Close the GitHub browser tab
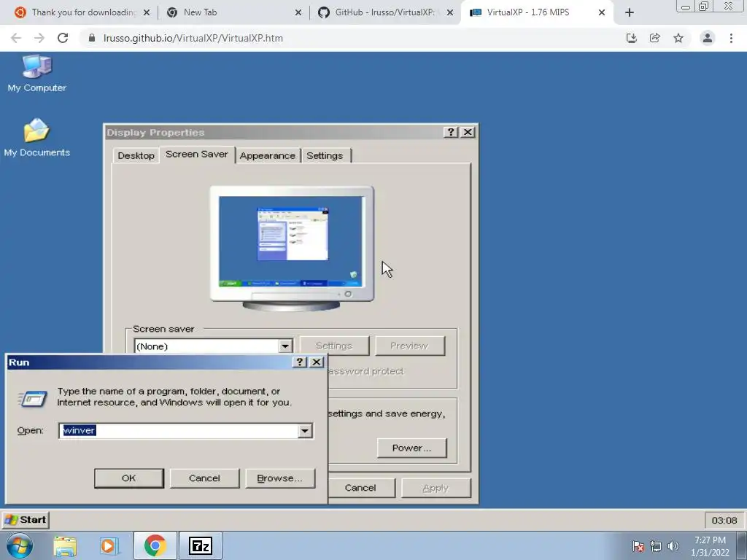 coord(449,13)
